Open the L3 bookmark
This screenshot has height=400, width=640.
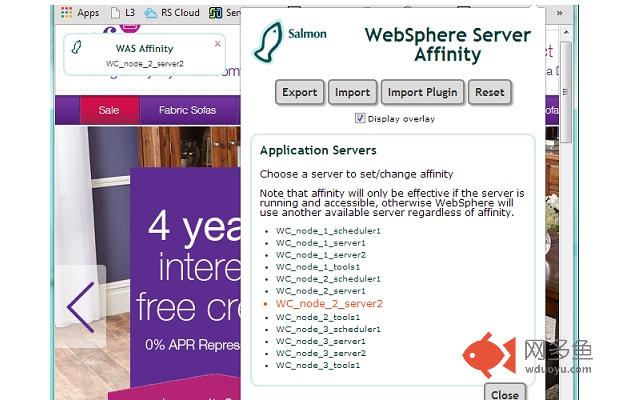[x=123, y=13]
